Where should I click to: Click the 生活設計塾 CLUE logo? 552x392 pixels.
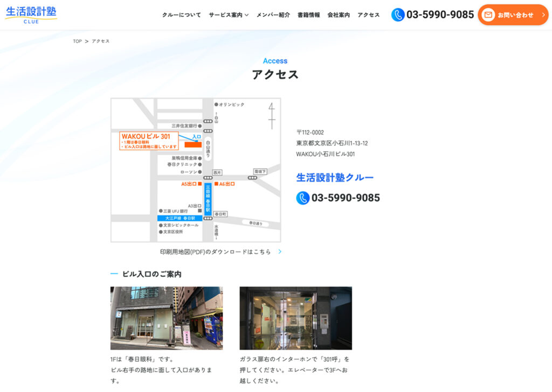click(31, 15)
